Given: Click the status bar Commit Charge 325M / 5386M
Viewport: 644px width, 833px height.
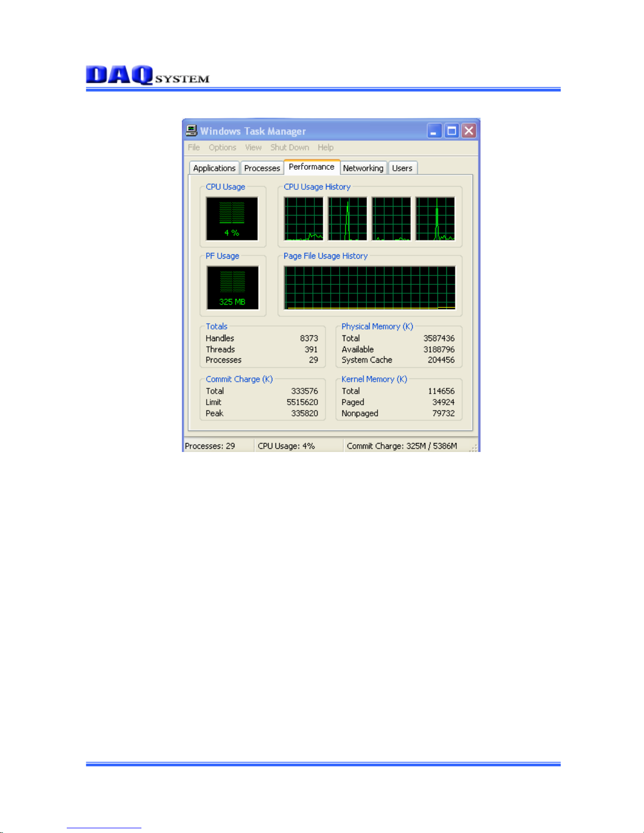Looking at the screenshot, I should pyautogui.click(x=402, y=446).
